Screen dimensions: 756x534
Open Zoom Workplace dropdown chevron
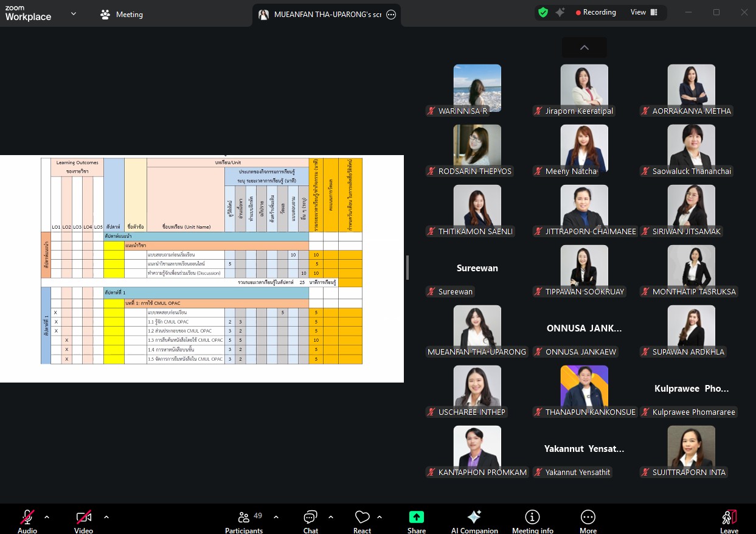(74, 13)
